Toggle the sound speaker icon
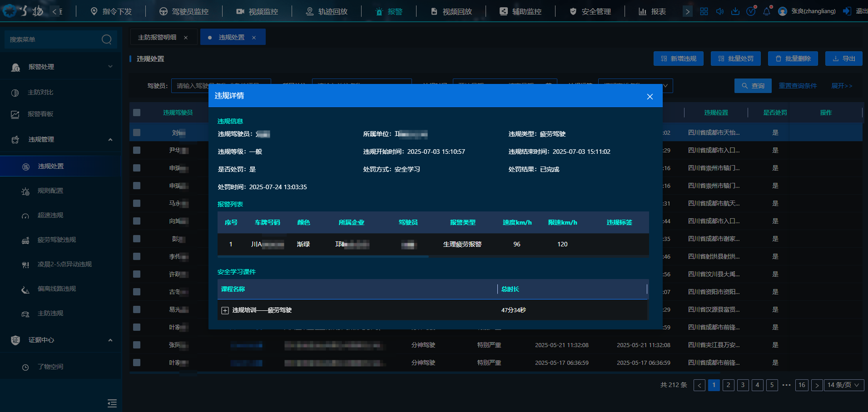Screen dimensions: 868x412 (x=720, y=11)
